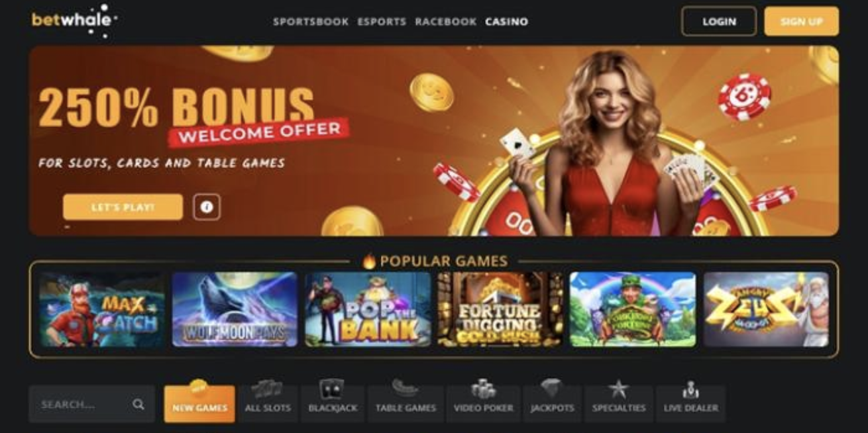The image size is (868, 433).
Task: Click the betwhale logo
Action: coord(74,20)
